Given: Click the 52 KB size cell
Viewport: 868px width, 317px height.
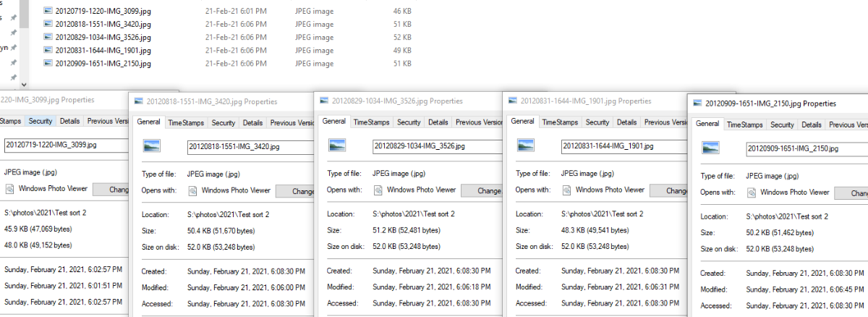Looking at the screenshot, I should (402, 37).
